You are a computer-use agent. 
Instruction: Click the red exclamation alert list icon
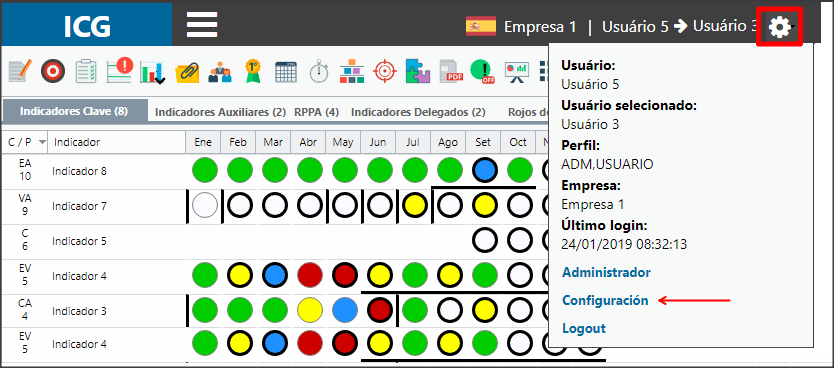point(120,71)
